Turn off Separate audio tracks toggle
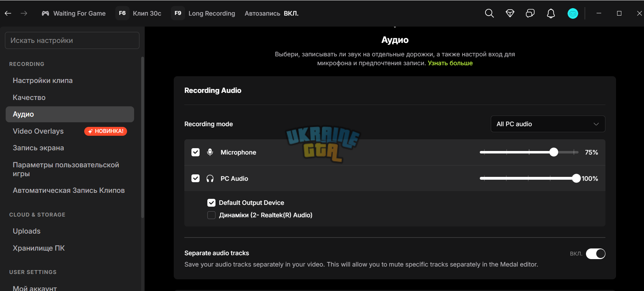This screenshot has width=644, height=291. coord(596,254)
